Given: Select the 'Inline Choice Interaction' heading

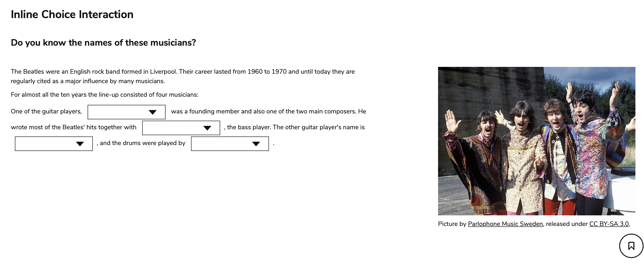Looking at the screenshot, I should click(72, 14).
